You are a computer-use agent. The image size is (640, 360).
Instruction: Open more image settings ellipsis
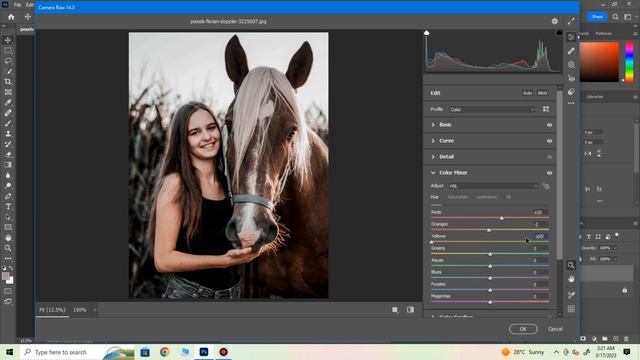point(571,103)
